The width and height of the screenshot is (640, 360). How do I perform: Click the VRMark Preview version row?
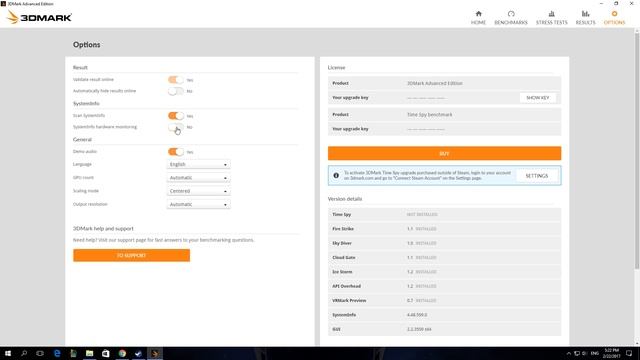click(x=444, y=300)
